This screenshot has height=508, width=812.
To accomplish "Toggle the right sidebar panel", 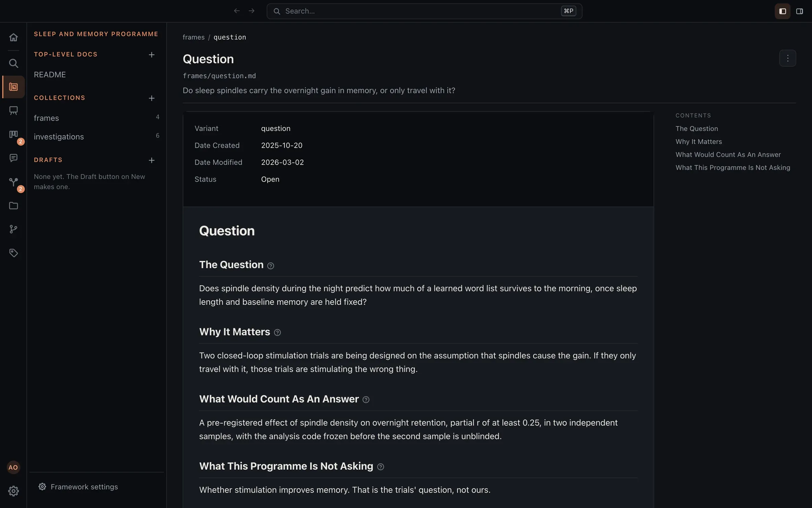I will coord(799,11).
